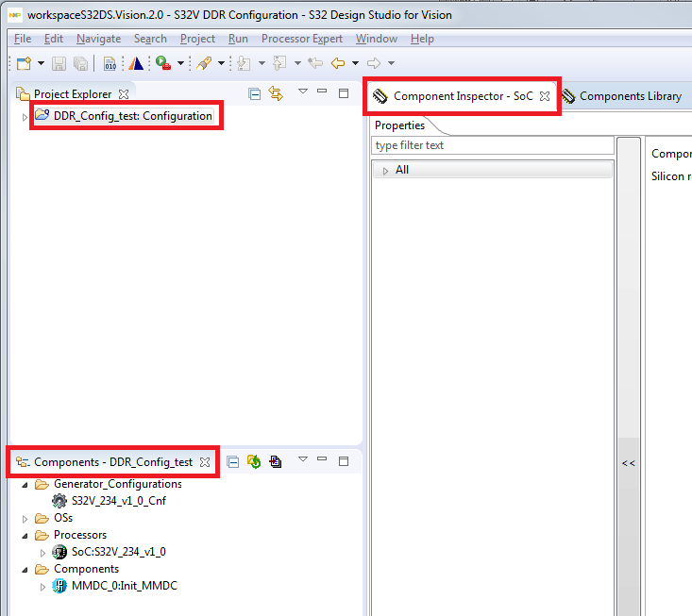Maximize the Components view panel

pos(344,461)
